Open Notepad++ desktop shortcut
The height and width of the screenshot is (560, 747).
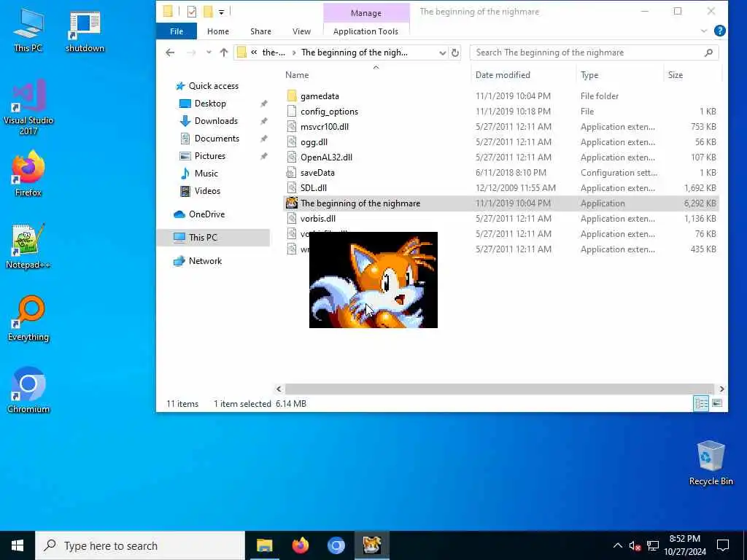tap(28, 246)
